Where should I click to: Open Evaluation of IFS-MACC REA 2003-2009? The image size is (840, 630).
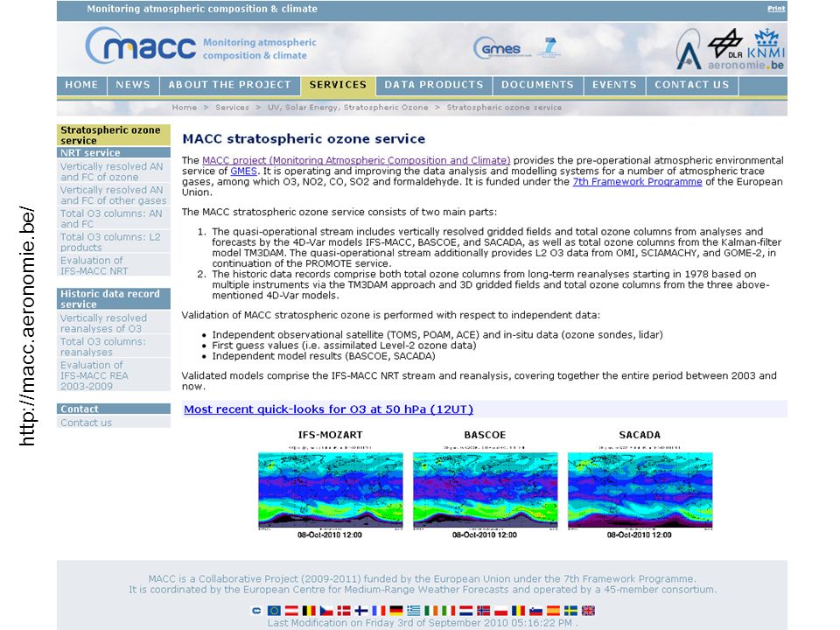pos(114,375)
